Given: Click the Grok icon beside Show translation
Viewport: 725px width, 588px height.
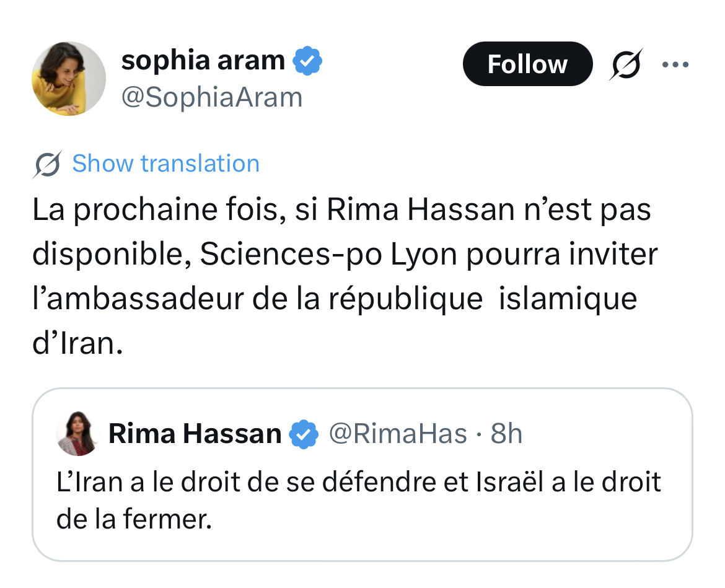Looking at the screenshot, I should tap(47, 164).
